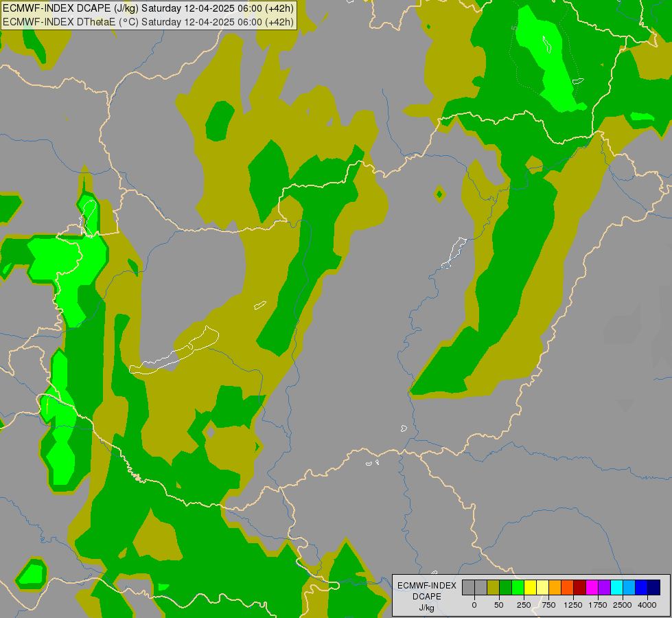This screenshot has width=672, height=618.
Task: Pick the light blue legend swatch
Action: coord(629,587)
